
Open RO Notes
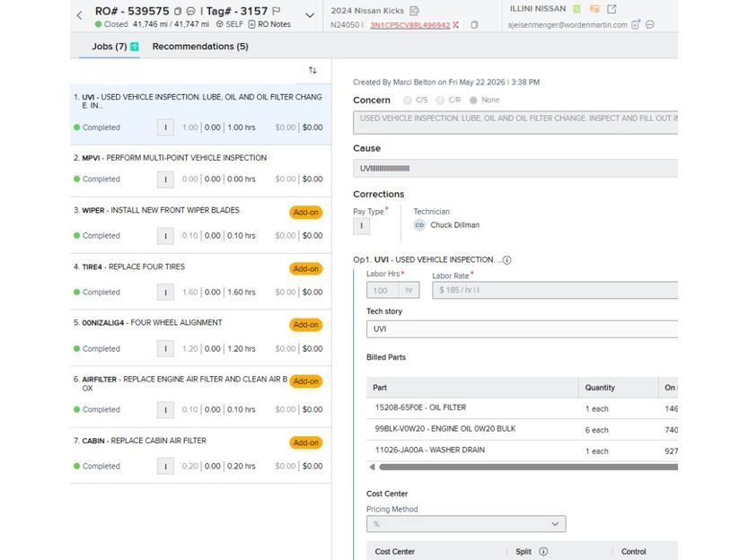pyautogui.click(x=269, y=24)
